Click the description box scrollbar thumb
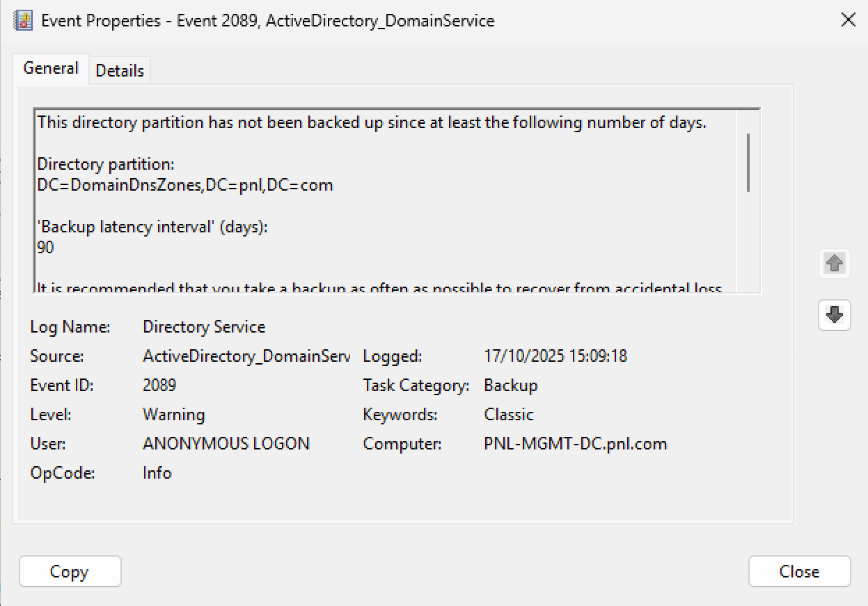The width and height of the screenshot is (868, 606). click(x=748, y=162)
